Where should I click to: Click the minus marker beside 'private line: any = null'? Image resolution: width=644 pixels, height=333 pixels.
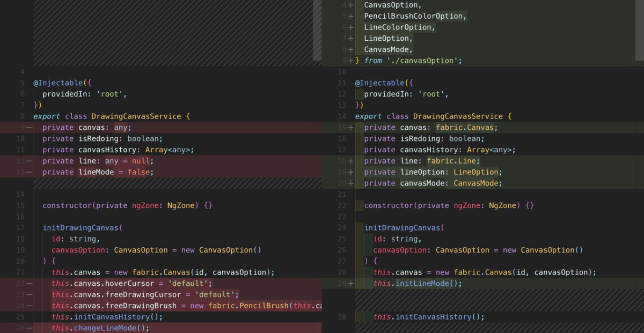[29, 161]
